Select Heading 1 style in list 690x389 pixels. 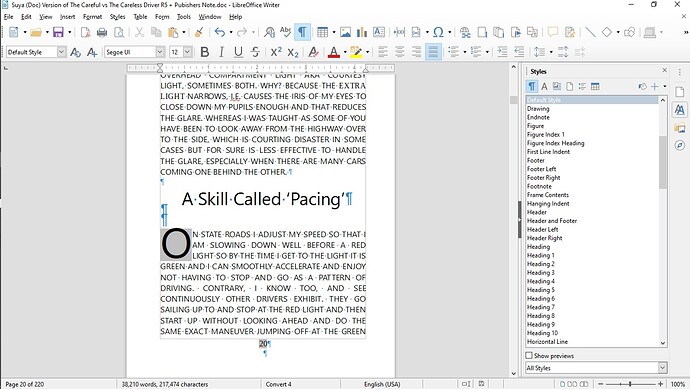[x=540, y=255]
